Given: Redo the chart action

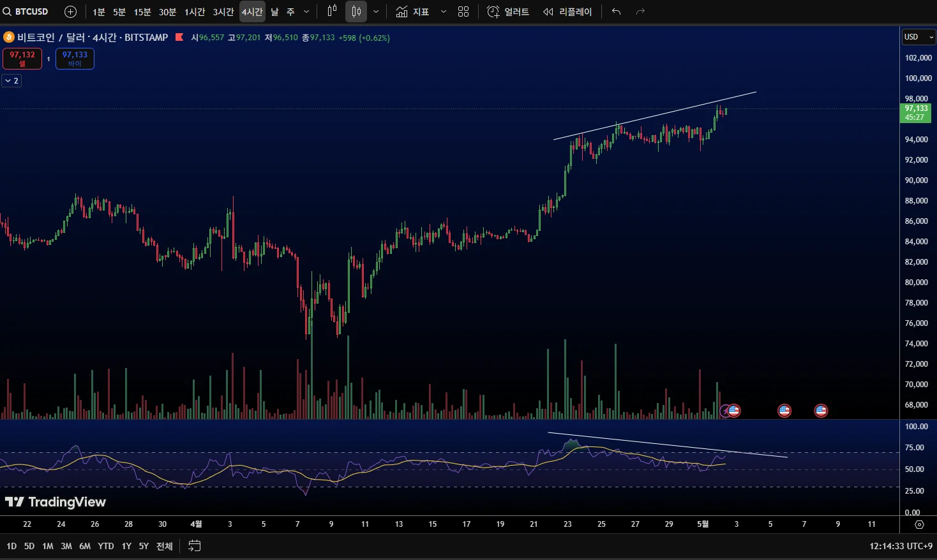Looking at the screenshot, I should point(641,11).
